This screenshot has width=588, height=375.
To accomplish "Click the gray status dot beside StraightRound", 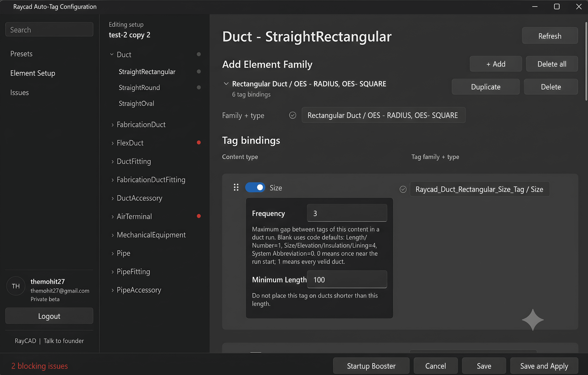I will (199, 87).
